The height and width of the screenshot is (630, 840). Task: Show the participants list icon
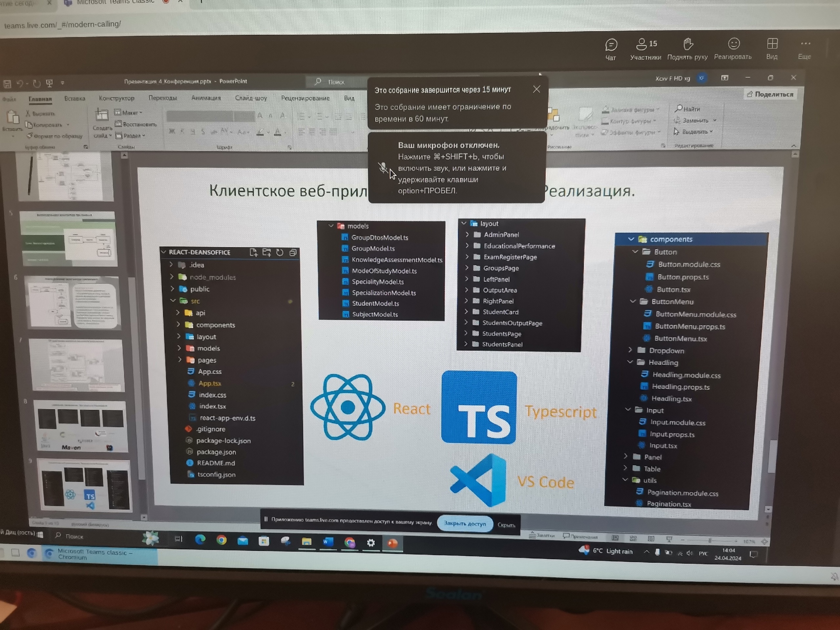[x=641, y=44]
